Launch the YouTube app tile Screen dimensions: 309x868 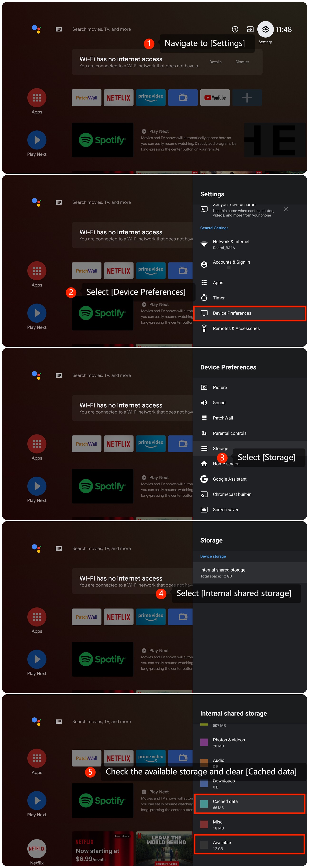coord(215,98)
